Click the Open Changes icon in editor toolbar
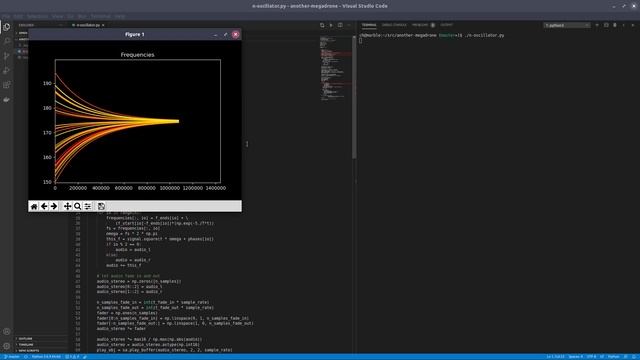Viewport: 640px width, 360px height. tap(322, 25)
